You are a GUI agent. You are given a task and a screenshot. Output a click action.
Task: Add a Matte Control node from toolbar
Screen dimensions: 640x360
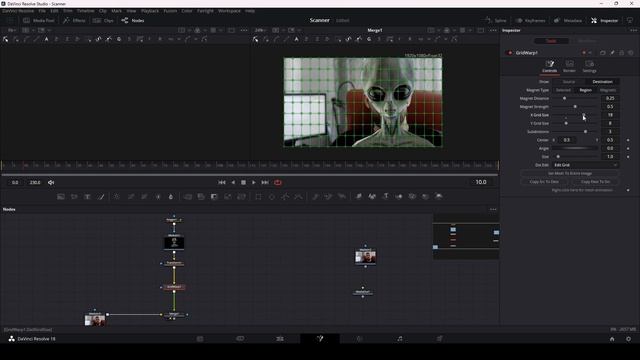tap(214, 197)
